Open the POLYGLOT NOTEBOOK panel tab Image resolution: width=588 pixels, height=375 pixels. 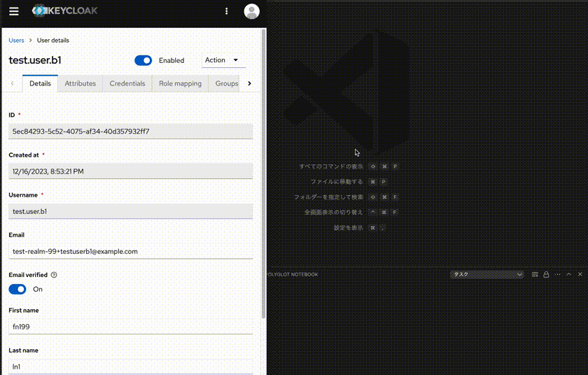[x=292, y=274]
